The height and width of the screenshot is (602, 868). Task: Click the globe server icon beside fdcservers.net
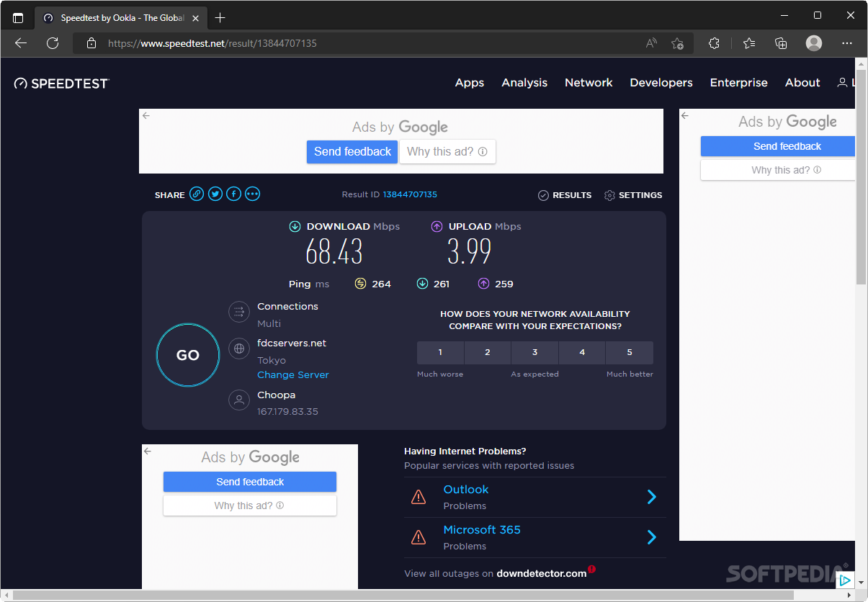point(239,349)
